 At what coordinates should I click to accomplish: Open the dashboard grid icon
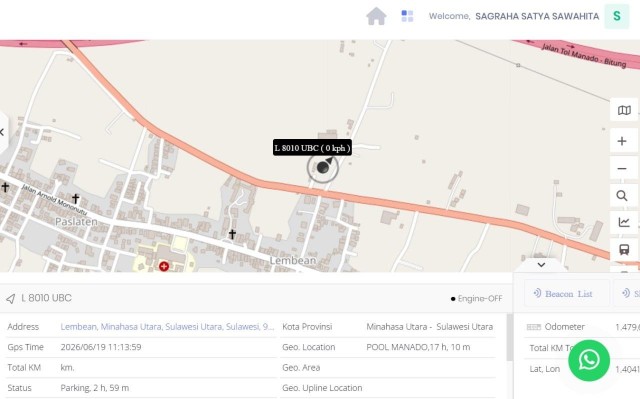(x=407, y=16)
